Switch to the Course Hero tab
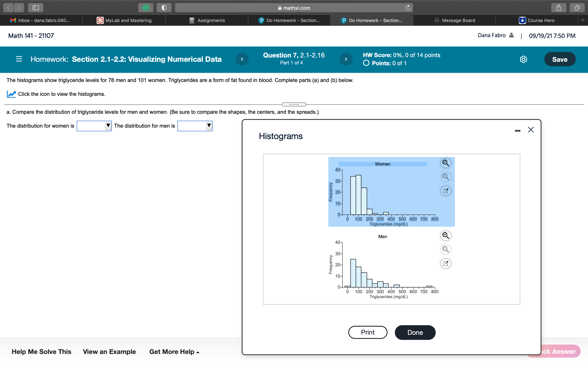 tap(537, 20)
